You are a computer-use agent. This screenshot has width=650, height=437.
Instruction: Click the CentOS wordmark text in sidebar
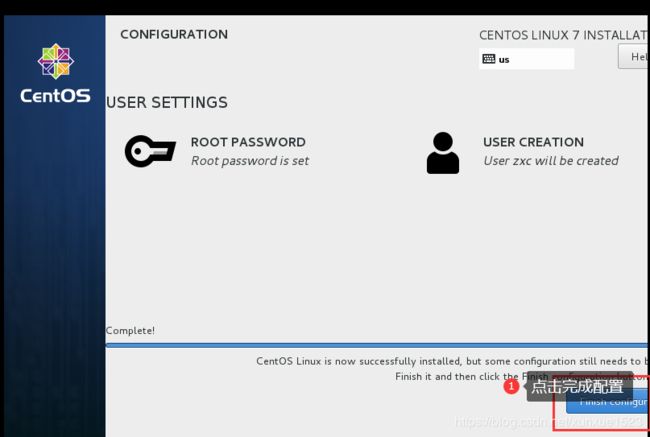click(56, 96)
